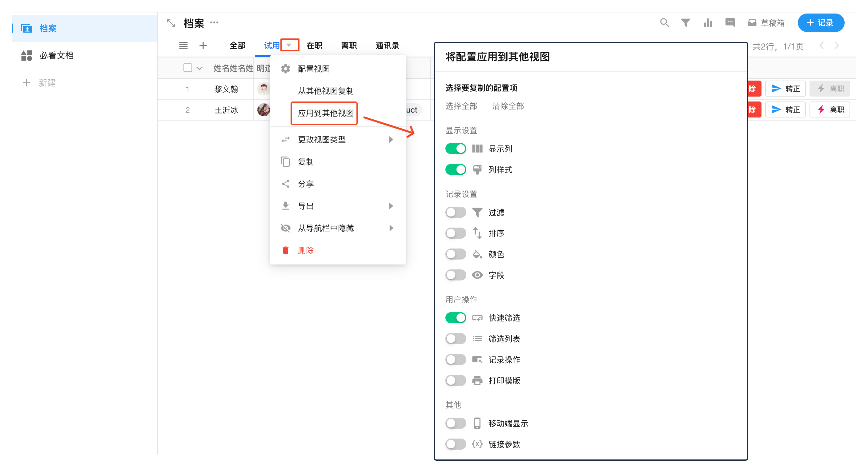Open the filter funnel icon in the top toolbar

pyautogui.click(x=685, y=22)
